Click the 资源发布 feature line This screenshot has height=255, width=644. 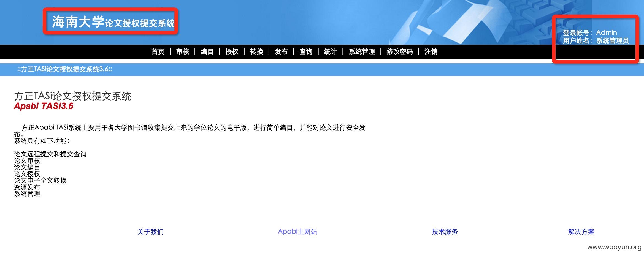pos(27,187)
